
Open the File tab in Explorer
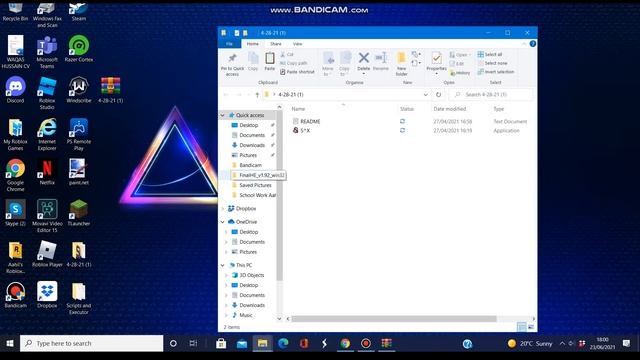[x=229, y=44]
